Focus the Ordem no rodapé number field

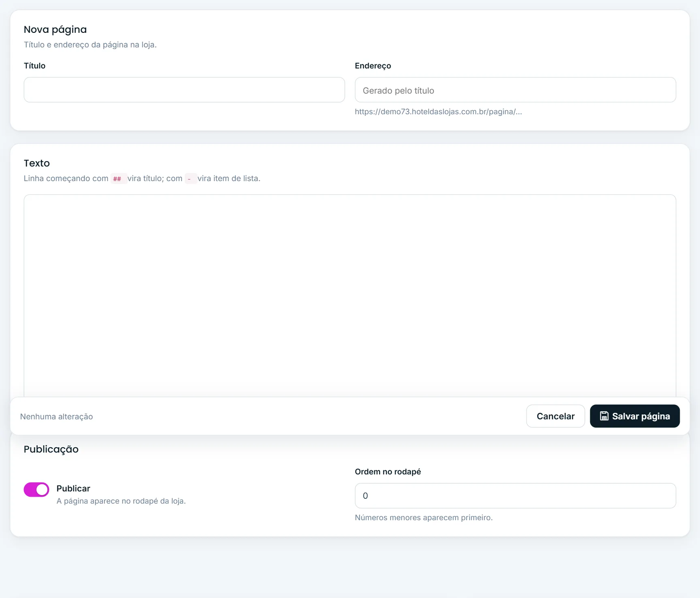[515, 495]
